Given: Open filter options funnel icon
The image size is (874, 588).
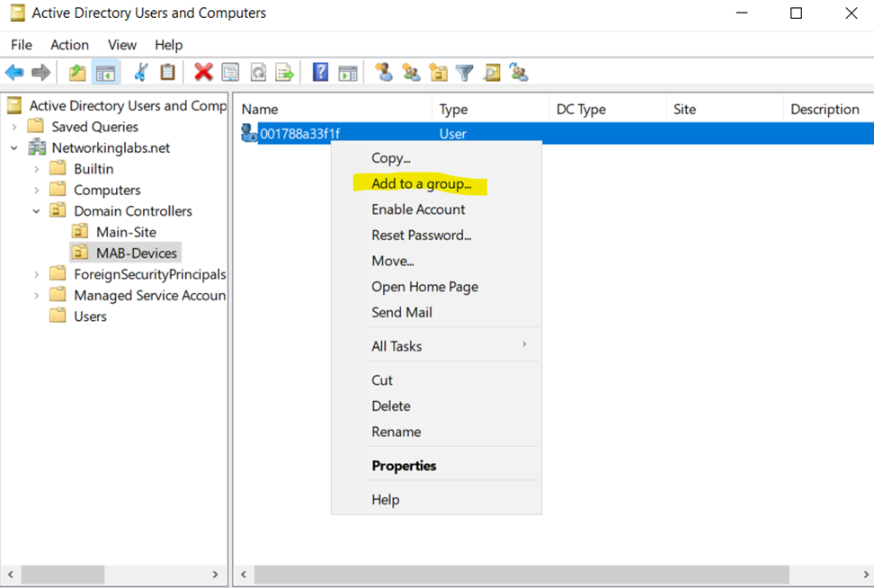Looking at the screenshot, I should point(464,73).
